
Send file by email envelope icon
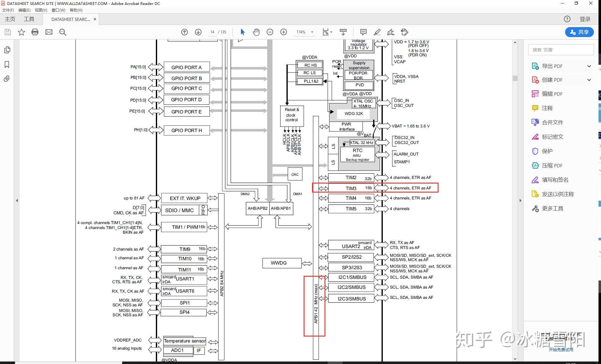(x=49, y=32)
